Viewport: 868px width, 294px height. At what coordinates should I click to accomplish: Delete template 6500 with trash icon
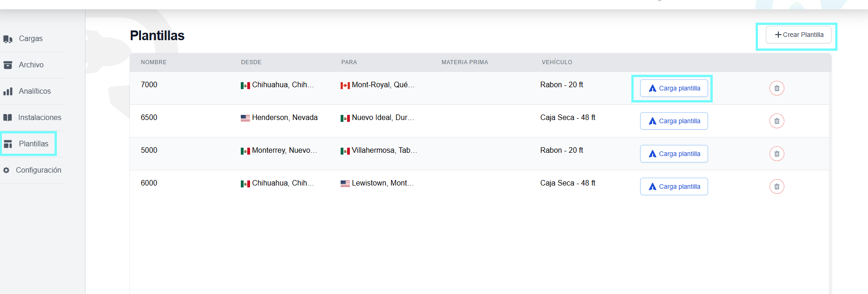(776, 121)
